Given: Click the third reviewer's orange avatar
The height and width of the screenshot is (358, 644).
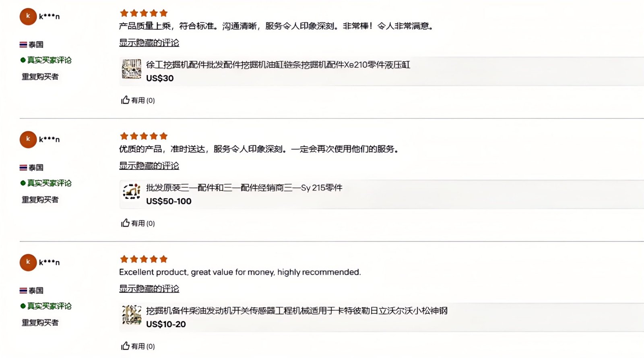Looking at the screenshot, I should tap(28, 262).
